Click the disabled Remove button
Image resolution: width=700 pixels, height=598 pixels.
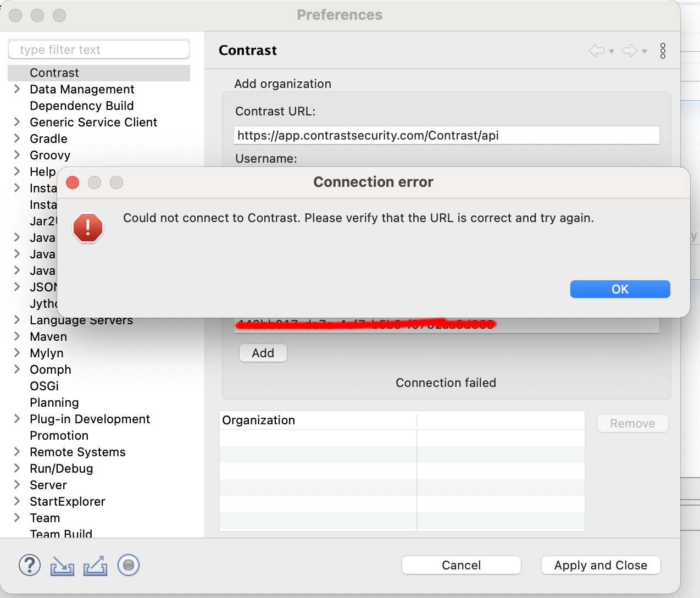[632, 423]
